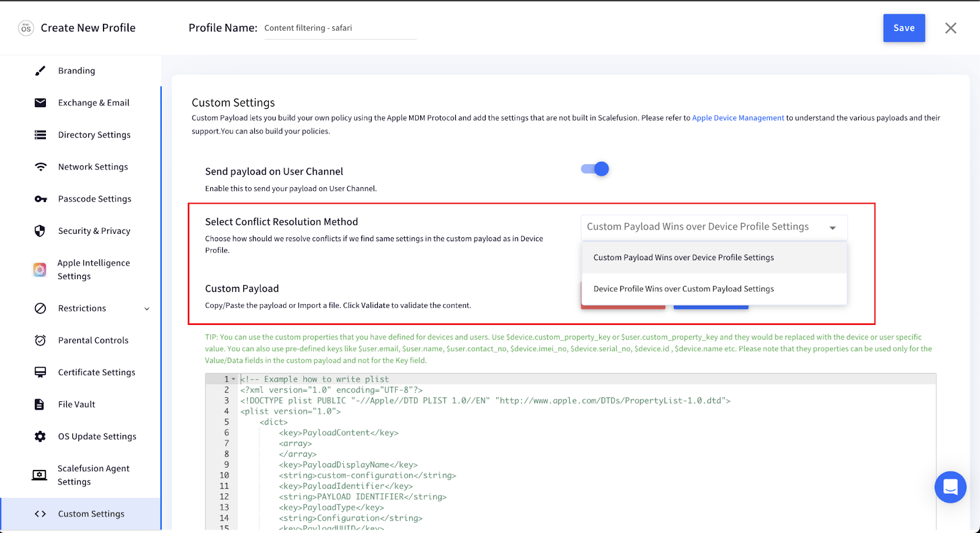Close the Create New Profile dialog
This screenshot has height=533, width=980.
click(951, 28)
